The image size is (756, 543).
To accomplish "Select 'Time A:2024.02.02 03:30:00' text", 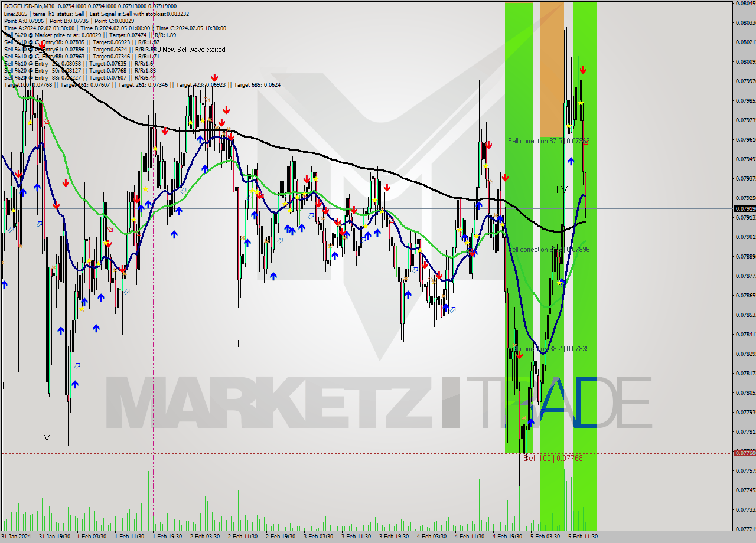I will point(39,28).
